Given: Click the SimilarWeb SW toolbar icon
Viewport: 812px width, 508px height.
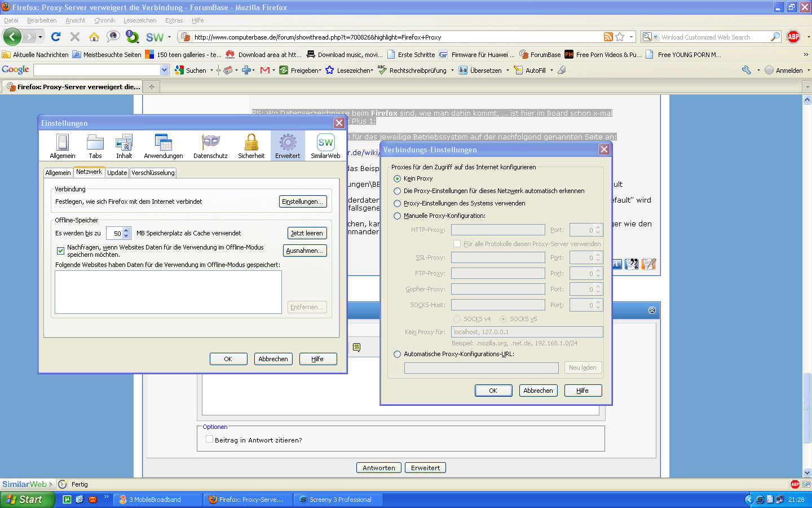Looking at the screenshot, I should click(154, 37).
